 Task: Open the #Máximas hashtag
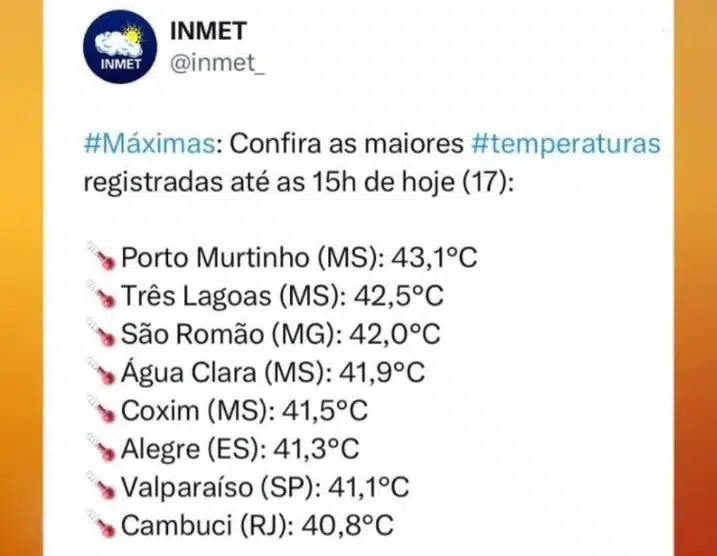(x=150, y=144)
